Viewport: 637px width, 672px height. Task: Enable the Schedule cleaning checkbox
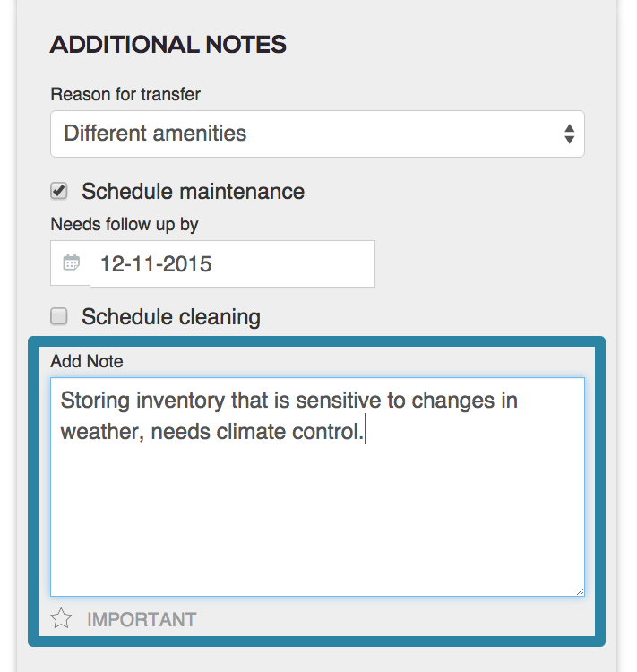[59, 316]
